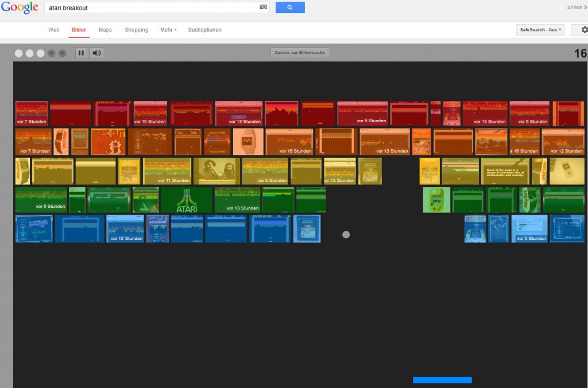
Task: Select the Shopping tab
Action: (x=136, y=30)
